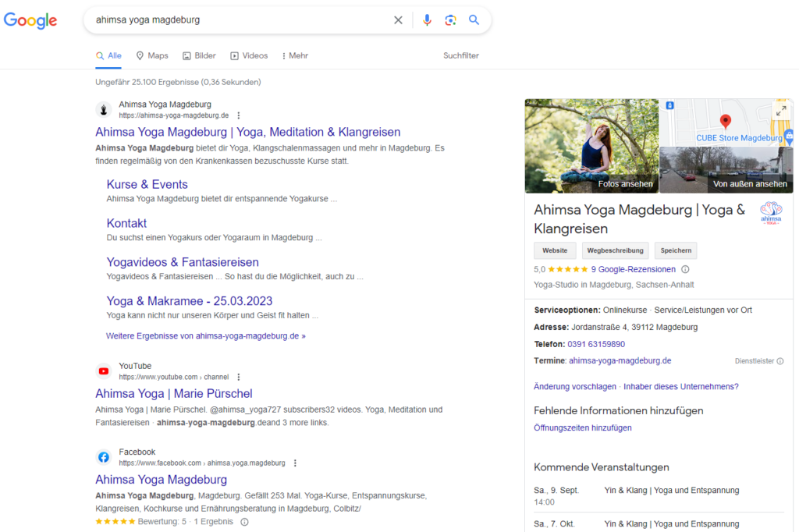799x532 pixels.
Task: Open Termine link ahimsa-yoga-magdeburg.de
Action: [620, 361]
